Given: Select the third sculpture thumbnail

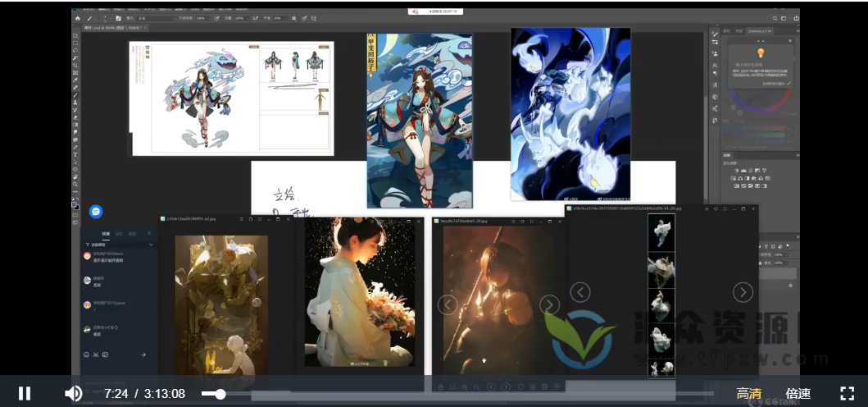Looking at the screenshot, I should [661, 305].
